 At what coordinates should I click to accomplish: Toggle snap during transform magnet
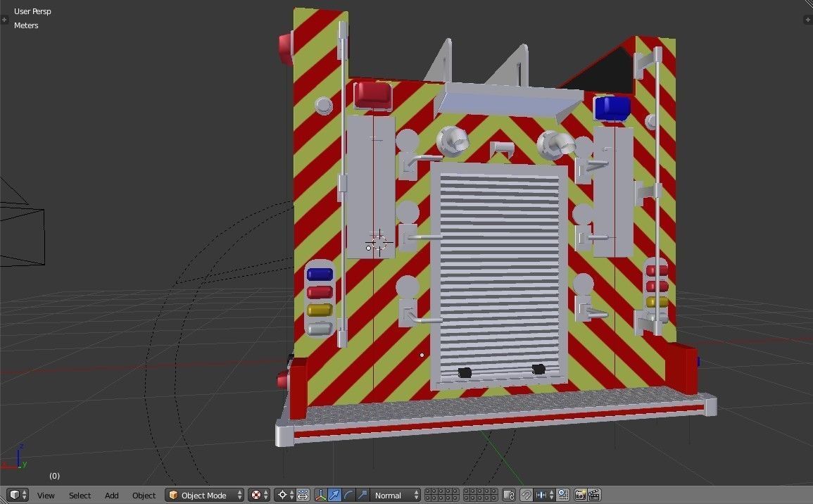point(527,495)
